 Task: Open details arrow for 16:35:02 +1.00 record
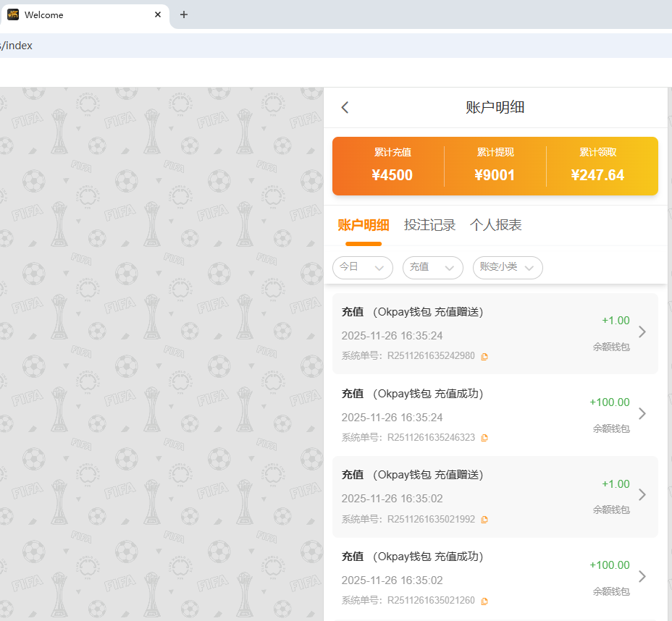642,495
